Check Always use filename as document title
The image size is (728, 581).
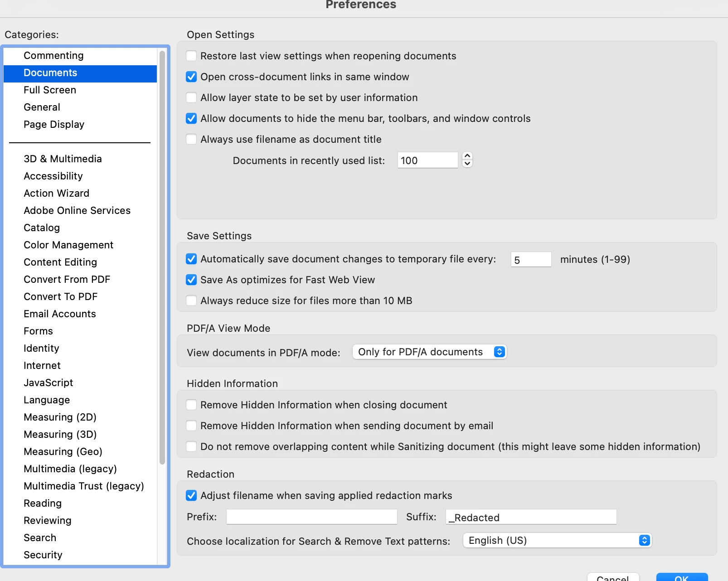point(191,139)
